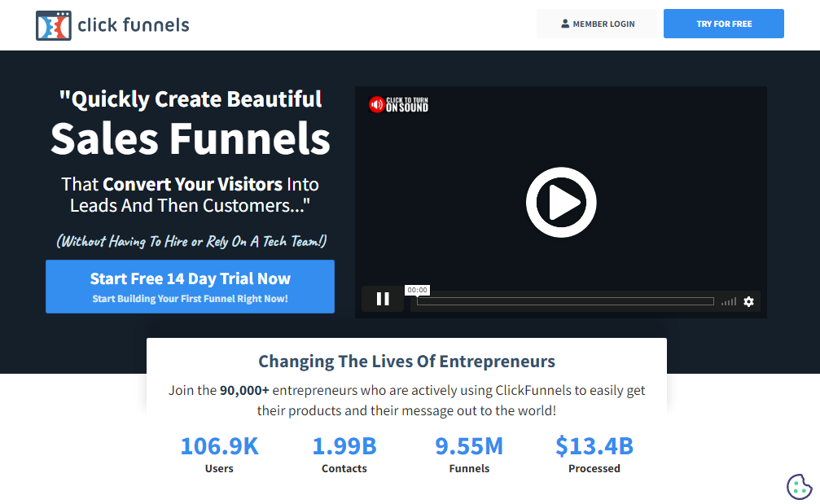Start the Free 14 Day Trial Now
The image size is (820, 504).
tap(190, 286)
